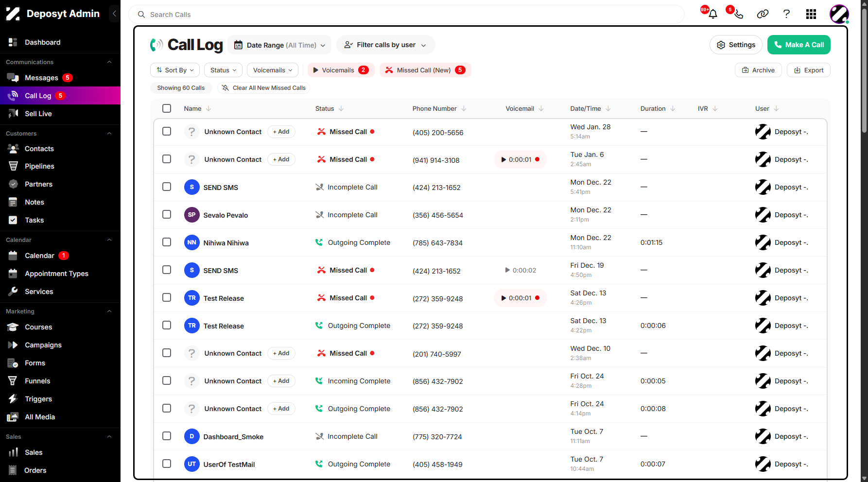
Task: Sort by Date/Time column arrow
Action: (608, 108)
